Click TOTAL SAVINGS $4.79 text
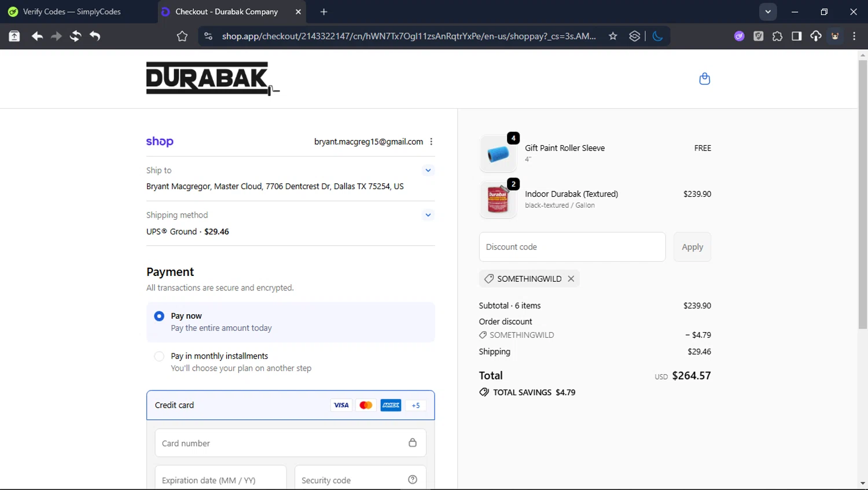This screenshot has width=868, height=490. pos(534,392)
